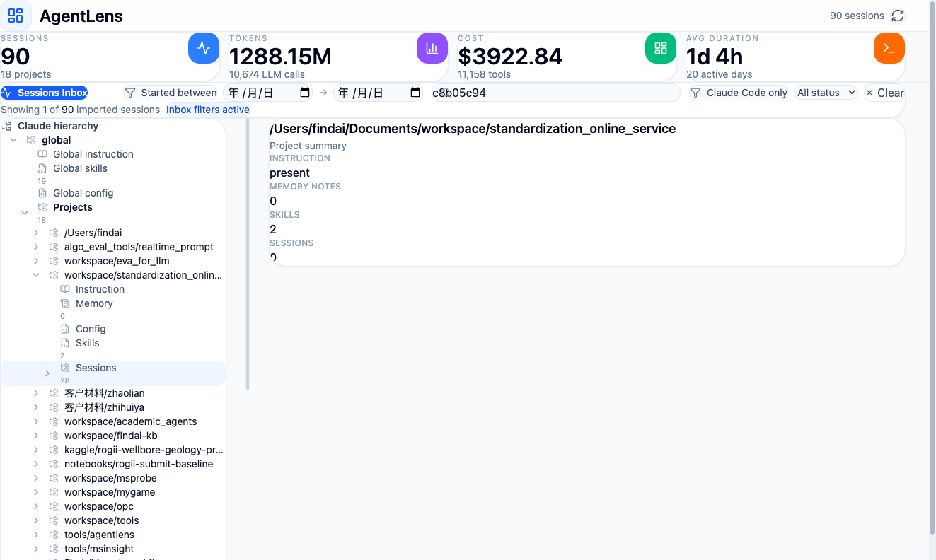Click the project Config file icon
The image size is (936, 560).
click(65, 329)
